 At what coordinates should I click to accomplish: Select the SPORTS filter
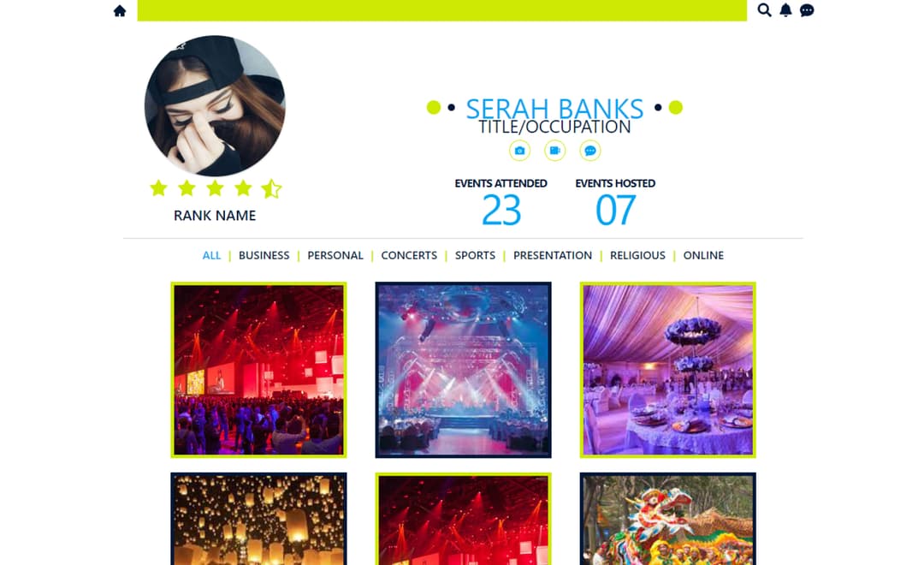(x=475, y=255)
